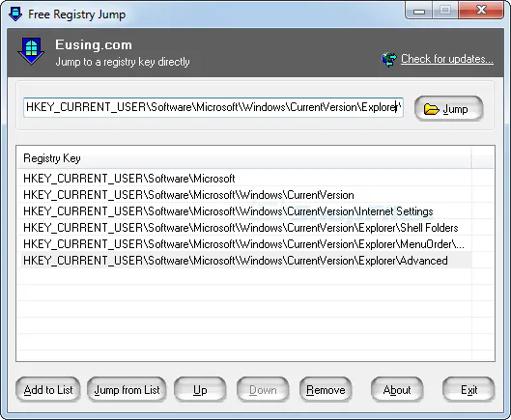Click the Registry Key column header

243,158
